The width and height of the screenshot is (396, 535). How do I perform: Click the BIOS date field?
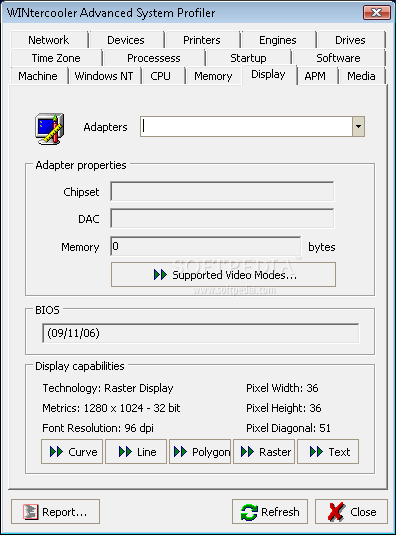pyautogui.click(x=201, y=333)
